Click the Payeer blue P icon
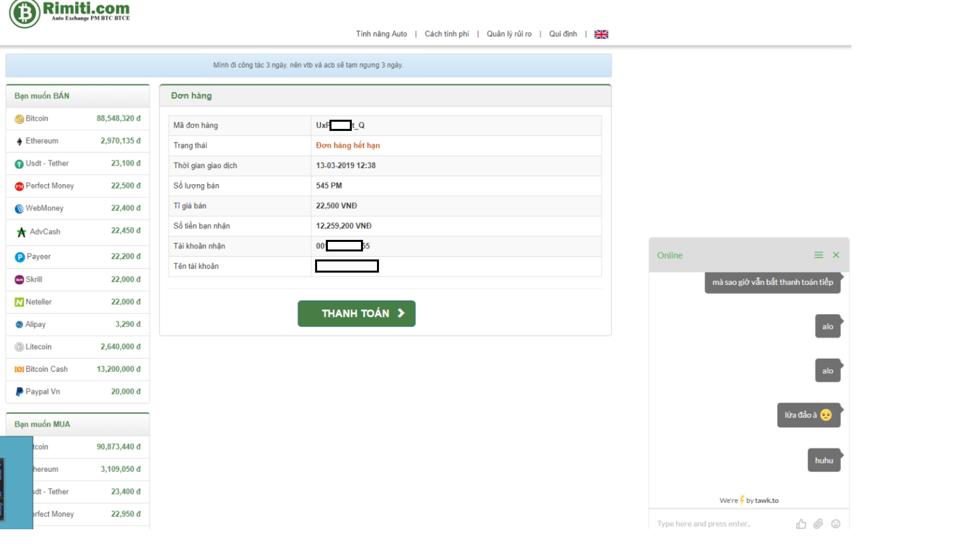This screenshot has height=560, width=964. [x=20, y=257]
